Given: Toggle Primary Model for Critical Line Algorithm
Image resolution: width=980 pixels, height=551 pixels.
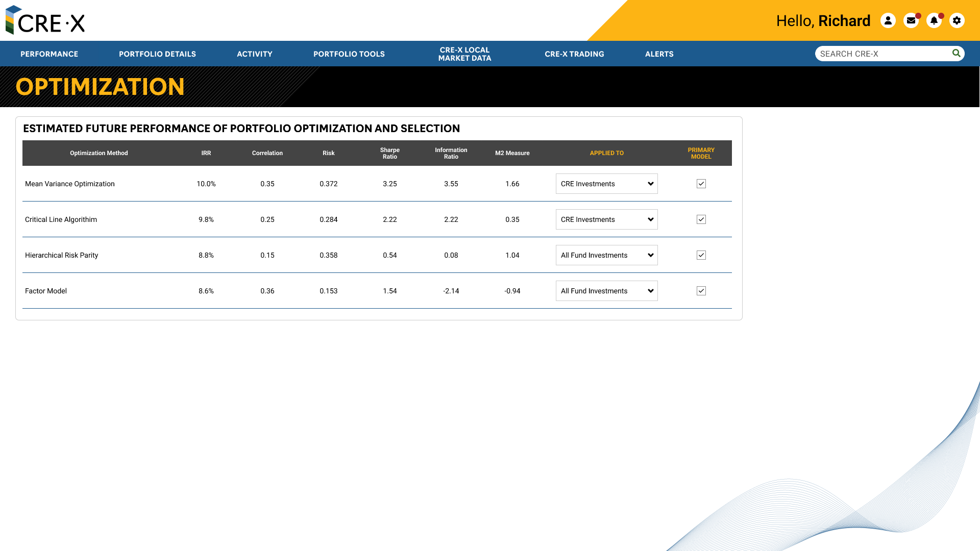Looking at the screenshot, I should pos(701,219).
